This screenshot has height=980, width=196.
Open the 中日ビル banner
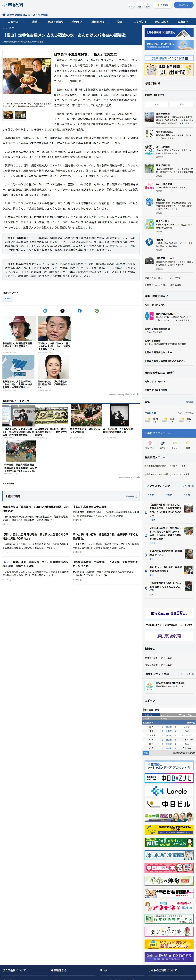tap(169, 804)
